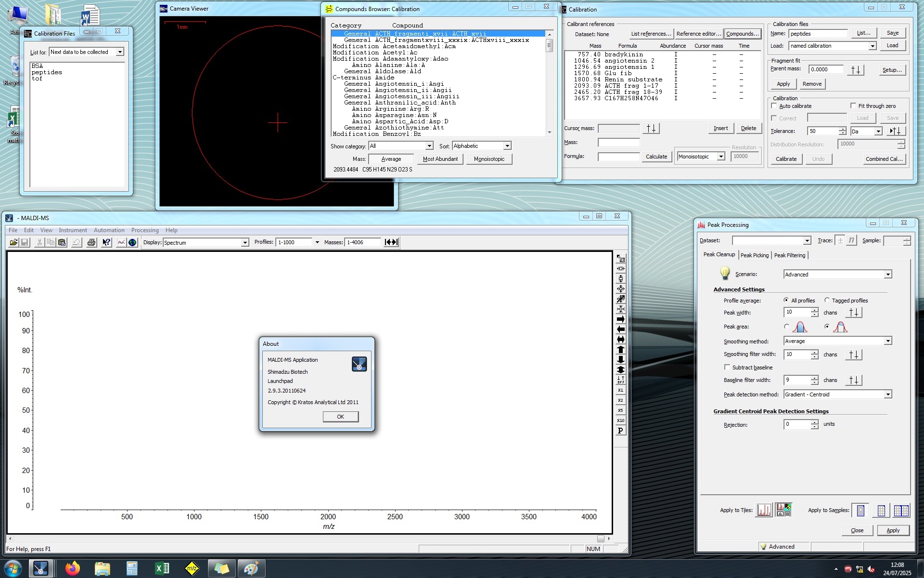This screenshot has width=924, height=578.
Task: Open the Show category dropdown
Action: (429, 146)
